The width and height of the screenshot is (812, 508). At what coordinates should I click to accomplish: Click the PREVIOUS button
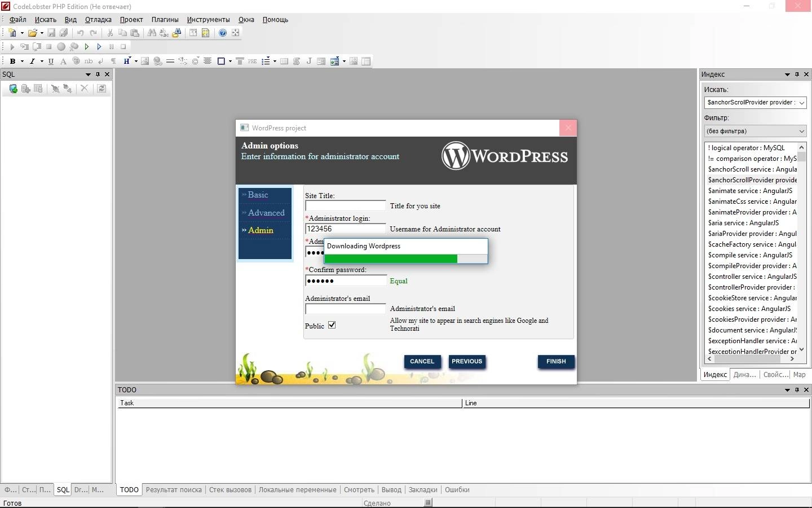point(467,362)
